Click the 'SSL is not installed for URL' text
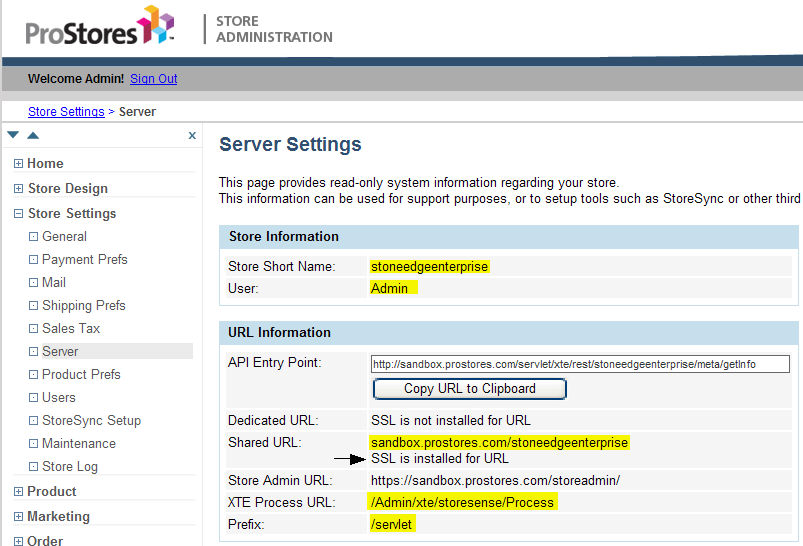 click(451, 421)
